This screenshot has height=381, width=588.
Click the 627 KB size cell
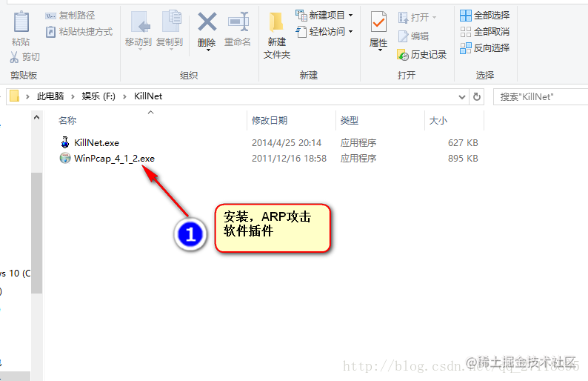click(463, 142)
